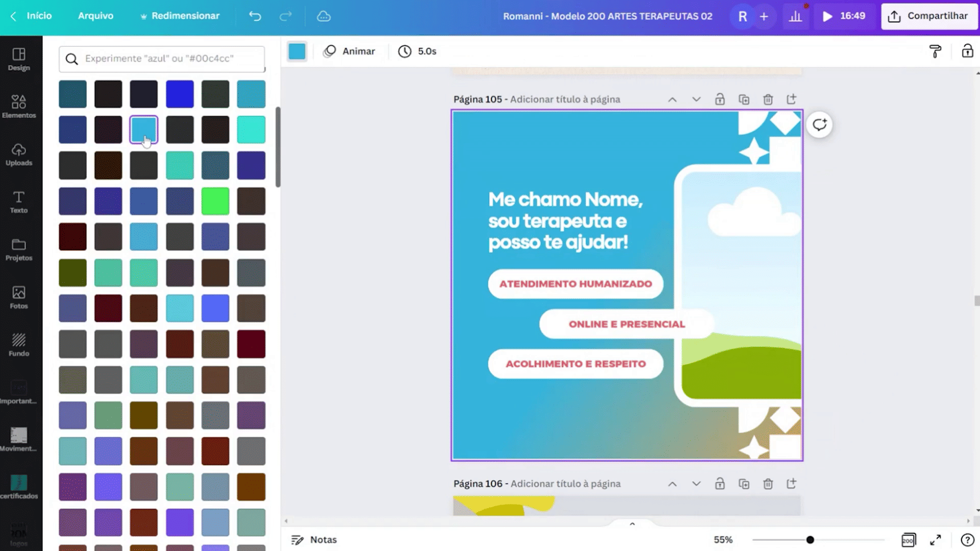Delete page 105 with the trash icon
The width and height of the screenshot is (980, 551).
(768, 99)
